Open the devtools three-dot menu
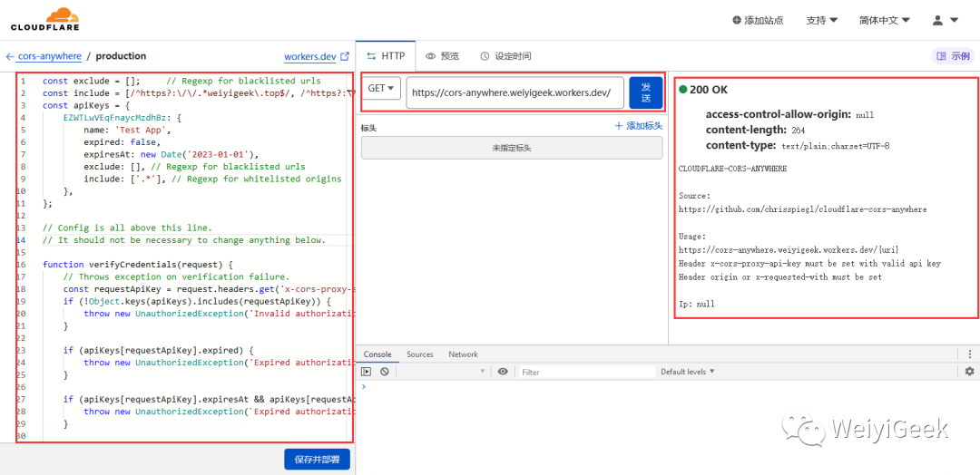Viewport: 980px width, 475px height. 969,354
